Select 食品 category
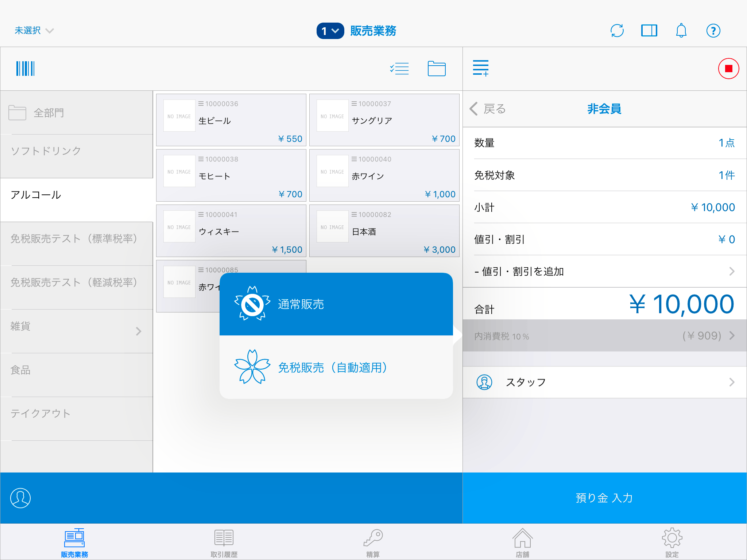 pyautogui.click(x=77, y=375)
